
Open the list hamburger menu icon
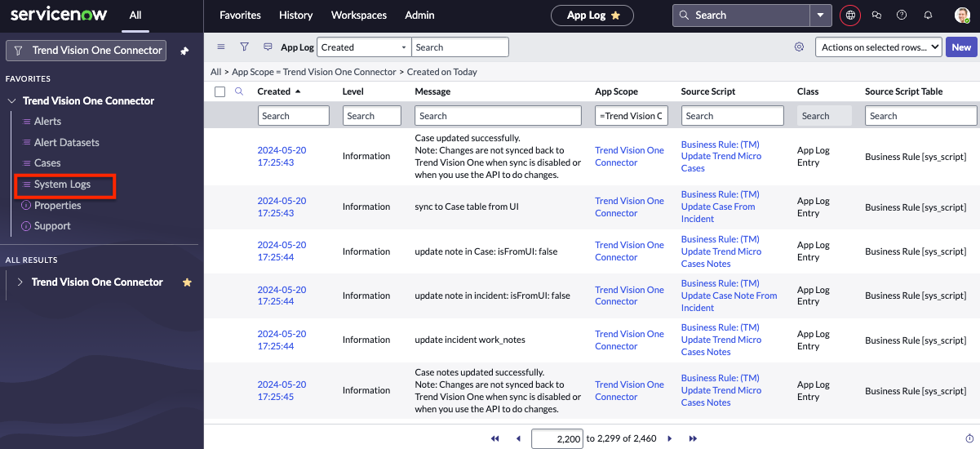[221, 47]
